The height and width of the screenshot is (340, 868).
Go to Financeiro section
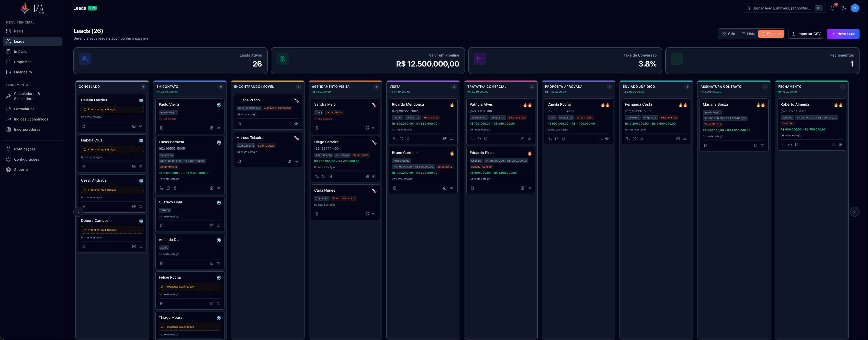pyautogui.click(x=32, y=72)
